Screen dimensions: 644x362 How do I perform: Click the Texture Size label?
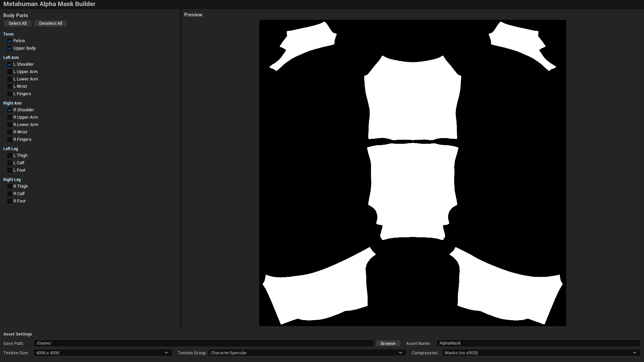point(16,353)
